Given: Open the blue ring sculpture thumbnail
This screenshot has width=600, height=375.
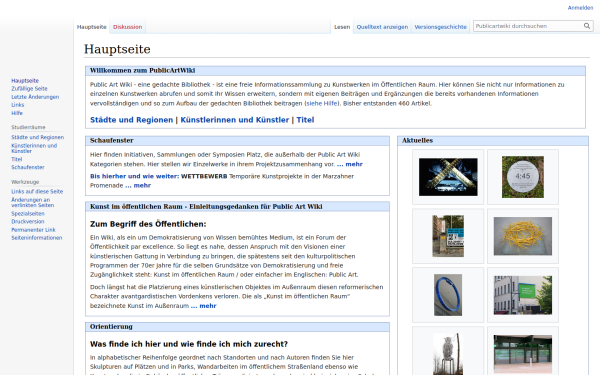Looking at the screenshot, I should (x=448, y=295).
